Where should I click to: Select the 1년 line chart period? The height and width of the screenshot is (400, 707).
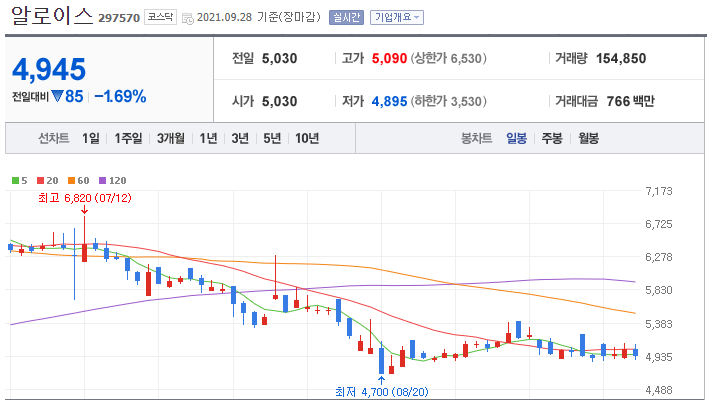(x=208, y=138)
